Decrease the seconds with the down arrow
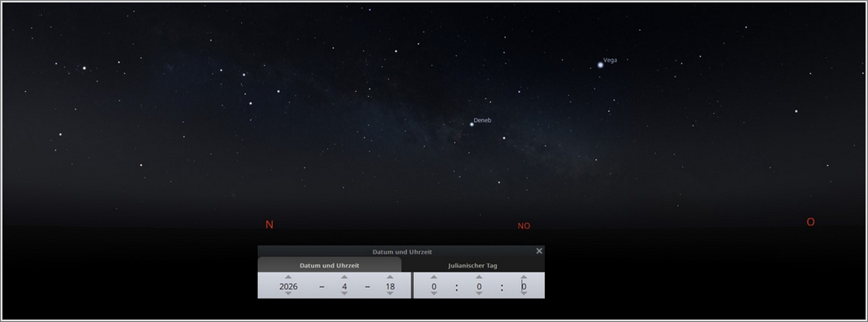The width and height of the screenshot is (868, 322). tap(524, 294)
